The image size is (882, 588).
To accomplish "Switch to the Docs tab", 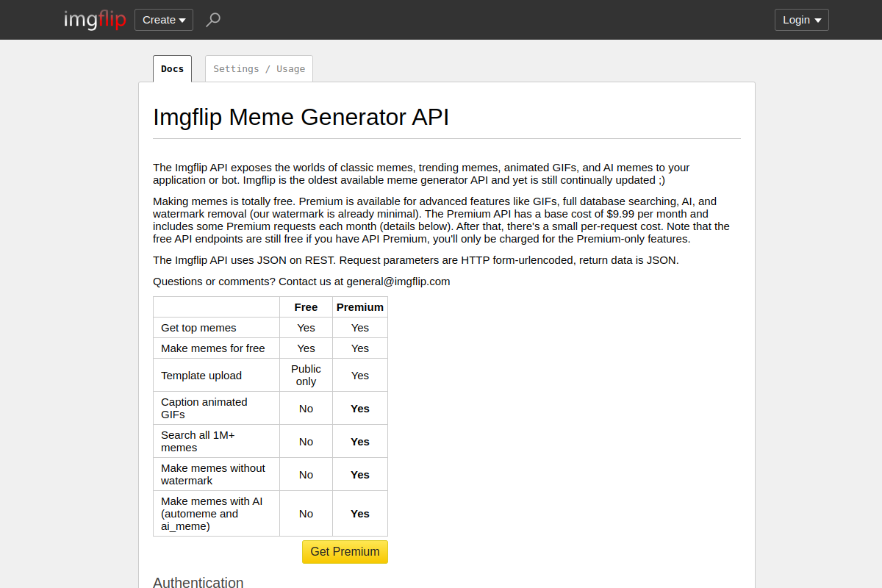I will tap(172, 68).
